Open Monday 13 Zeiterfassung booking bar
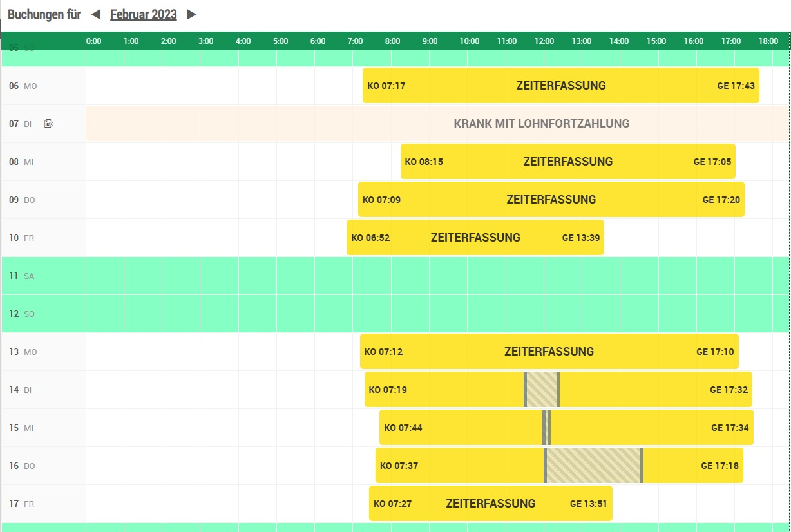 pyautogui.click(x=549, y=351)
